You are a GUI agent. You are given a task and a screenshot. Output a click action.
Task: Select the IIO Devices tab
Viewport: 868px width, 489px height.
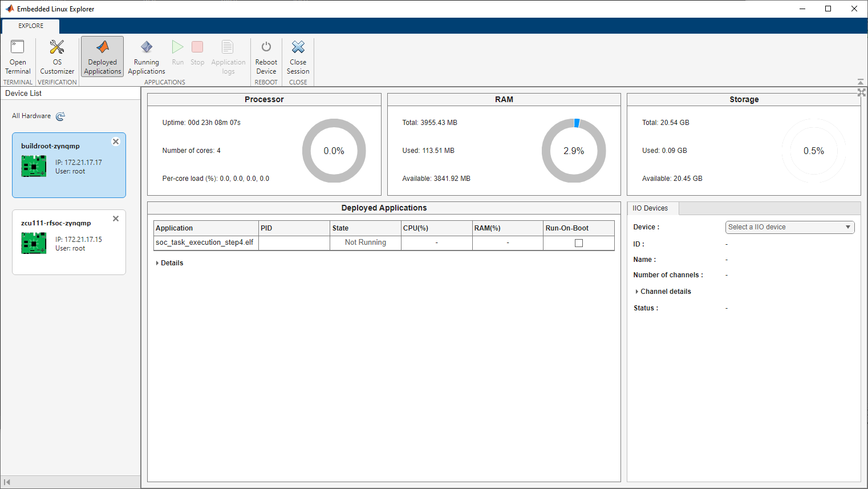pos(650,208)
